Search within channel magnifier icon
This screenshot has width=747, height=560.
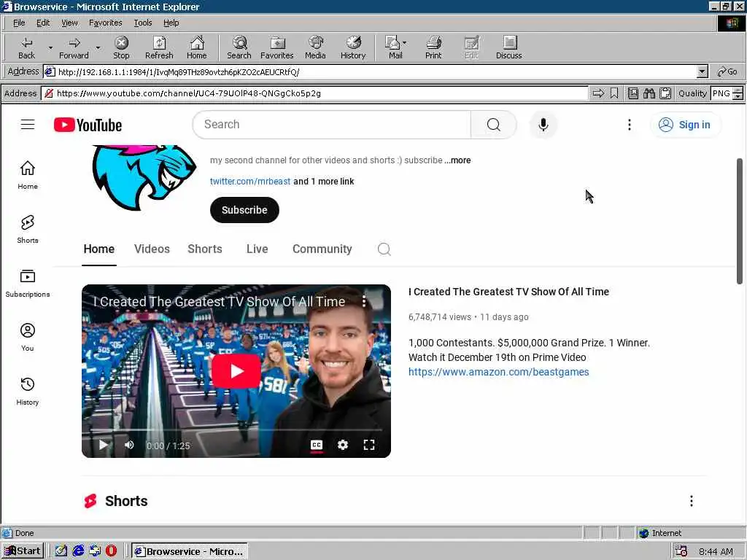click(x=384, y=249)
